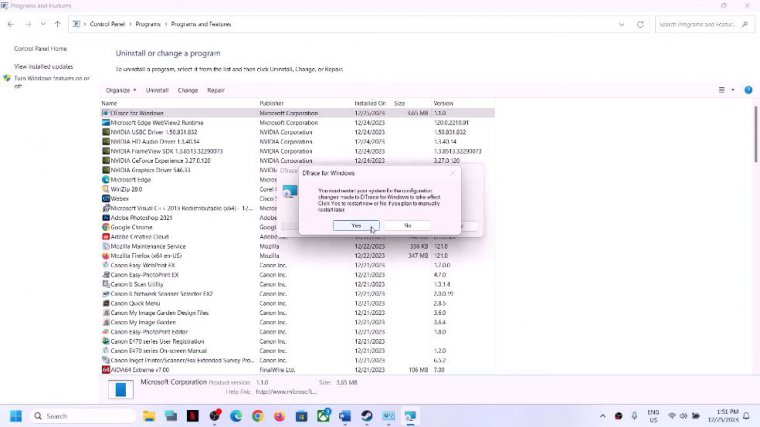760x427 pixels.
Task: Go to Control Panel Home
Action: point(40,48)
